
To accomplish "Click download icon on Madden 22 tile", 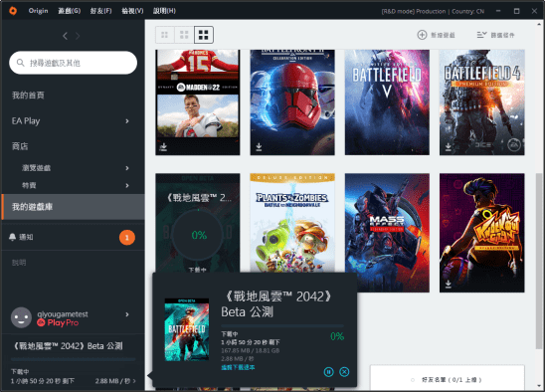I will point(163,147).
